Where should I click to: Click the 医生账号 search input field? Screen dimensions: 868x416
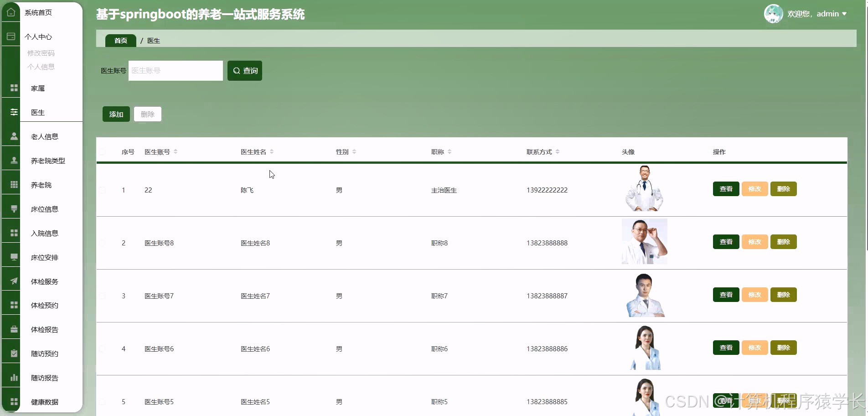click(176, 71)
